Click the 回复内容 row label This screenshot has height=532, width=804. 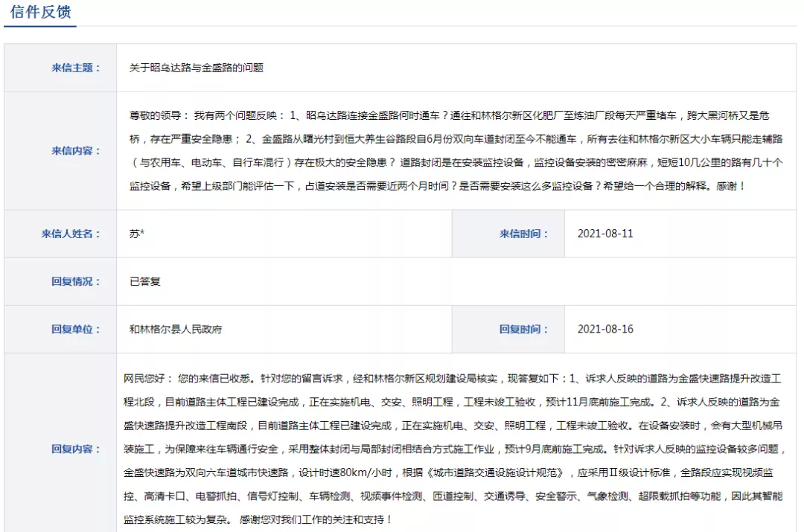point(76,449)
